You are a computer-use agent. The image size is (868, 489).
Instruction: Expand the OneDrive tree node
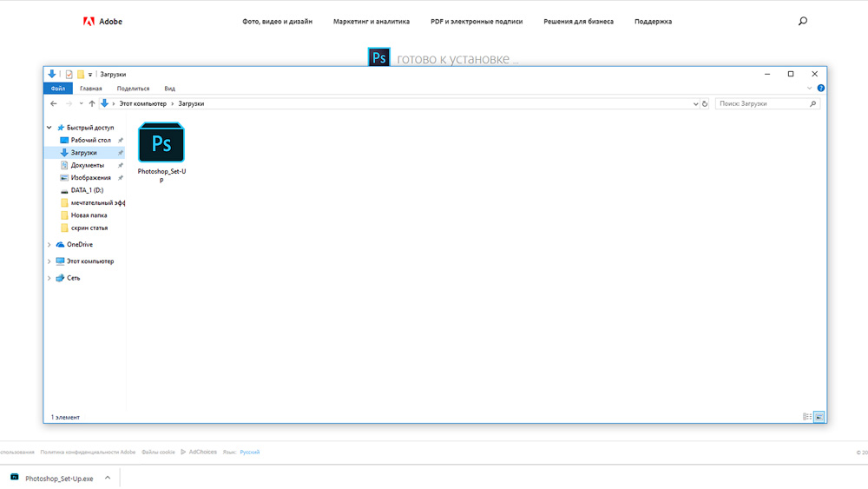click(x=49, y=244)
